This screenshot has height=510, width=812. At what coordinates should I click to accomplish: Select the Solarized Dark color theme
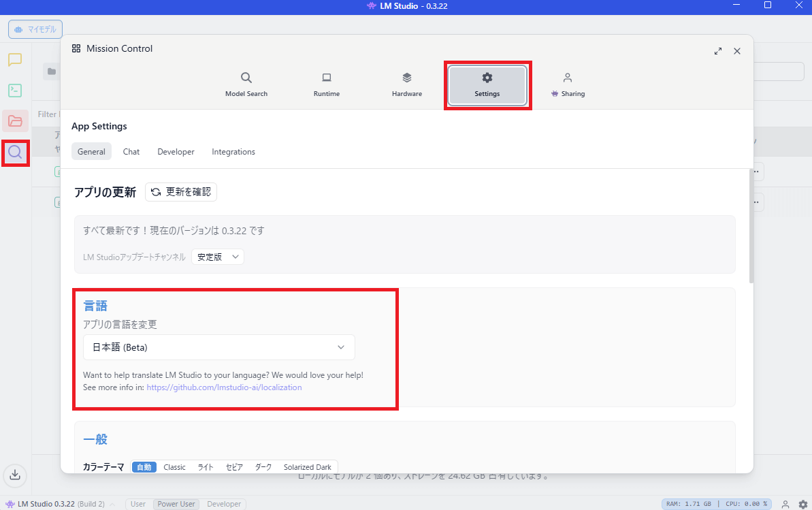click(x=308, y=467)
